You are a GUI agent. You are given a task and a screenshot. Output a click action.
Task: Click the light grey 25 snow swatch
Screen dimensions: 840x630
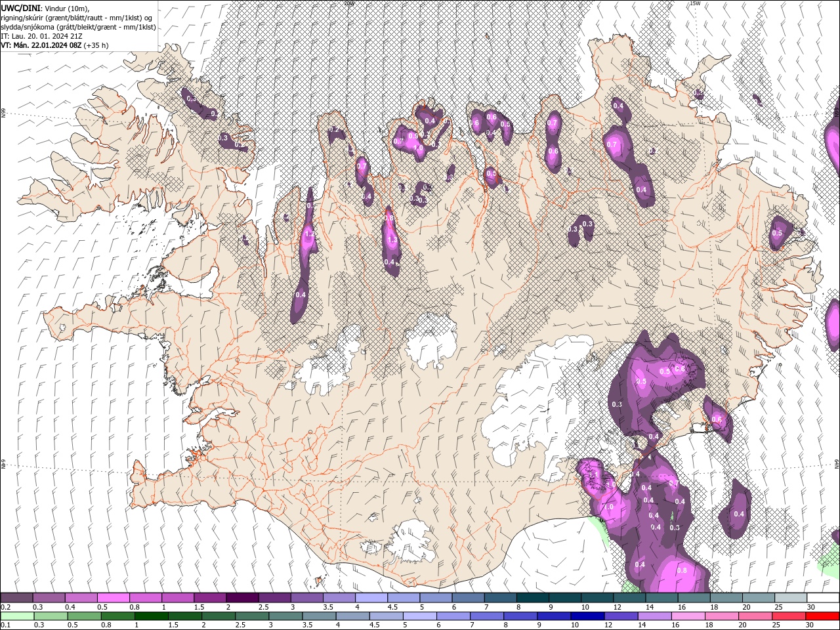pyautogui.click(x=791, y=598)
